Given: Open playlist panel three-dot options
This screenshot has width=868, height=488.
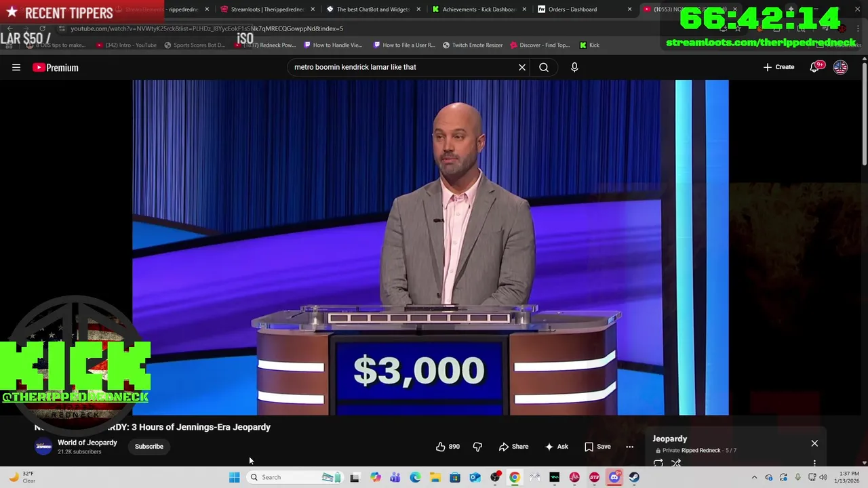Looking at the screenshot, I should pyautogui.click(x=814, y=463).
